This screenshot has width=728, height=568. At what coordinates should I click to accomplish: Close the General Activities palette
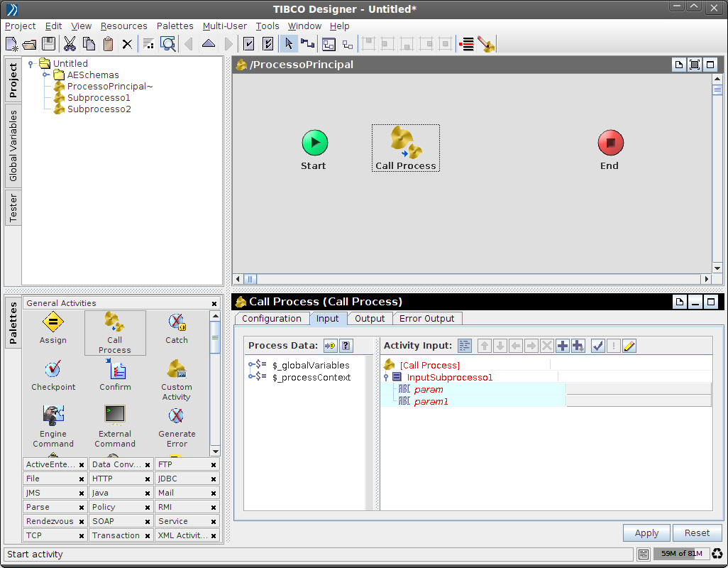click(x=214, y=303)
